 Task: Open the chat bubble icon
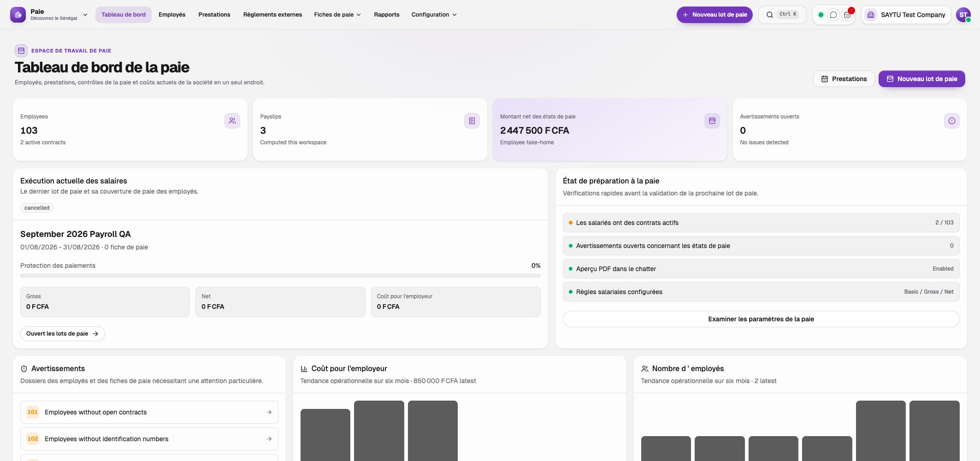click(833, 15)
